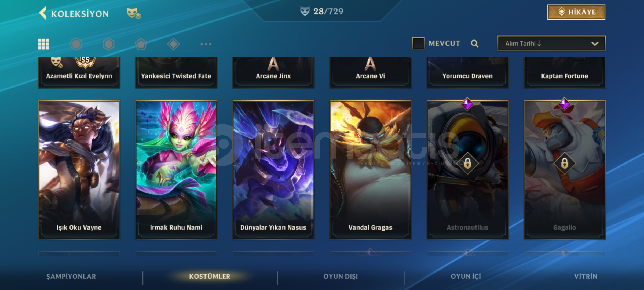Image resolution: width=644 pixels, height=290 pixels.
Task: Open the Işık Oku Vayne skin card
Action: tap(79, 170)
